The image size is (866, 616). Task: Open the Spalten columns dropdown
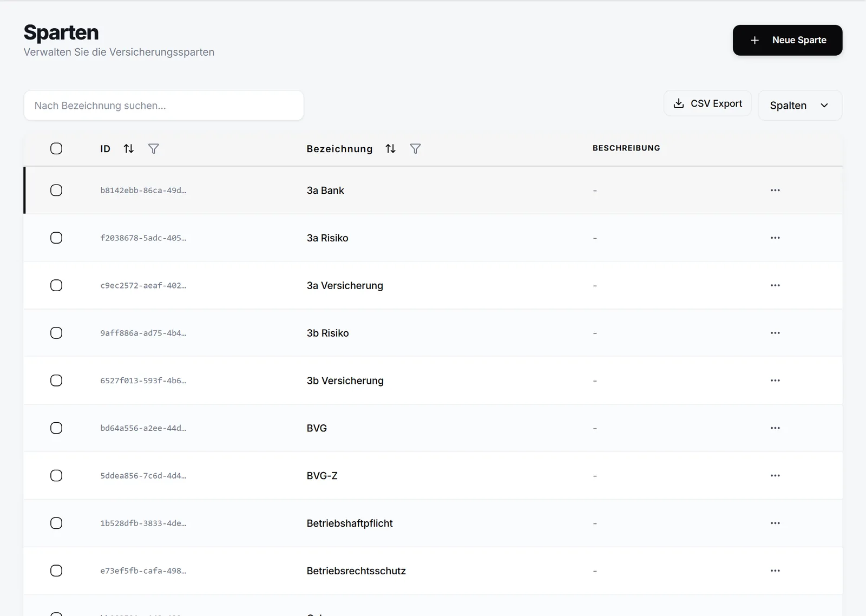point(800,105)
